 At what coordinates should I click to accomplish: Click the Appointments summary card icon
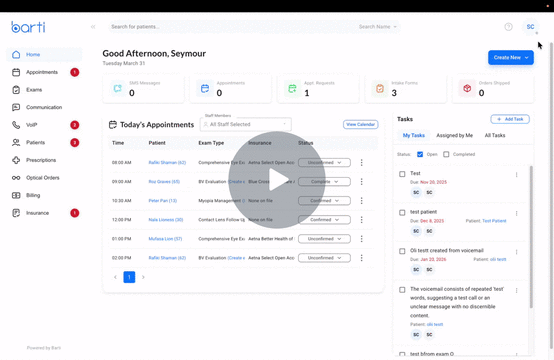205,88
